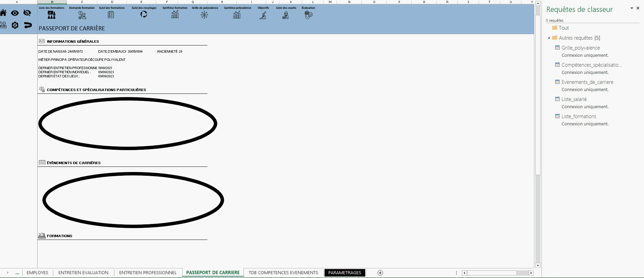Select the Liste_salarié query

tap(574, 99)
